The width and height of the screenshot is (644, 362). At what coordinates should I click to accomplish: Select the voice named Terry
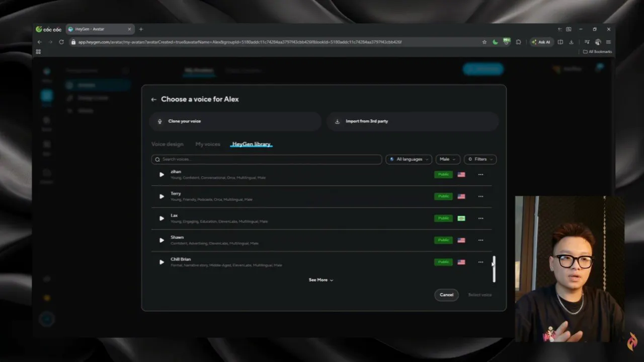[x=322, y=196]
